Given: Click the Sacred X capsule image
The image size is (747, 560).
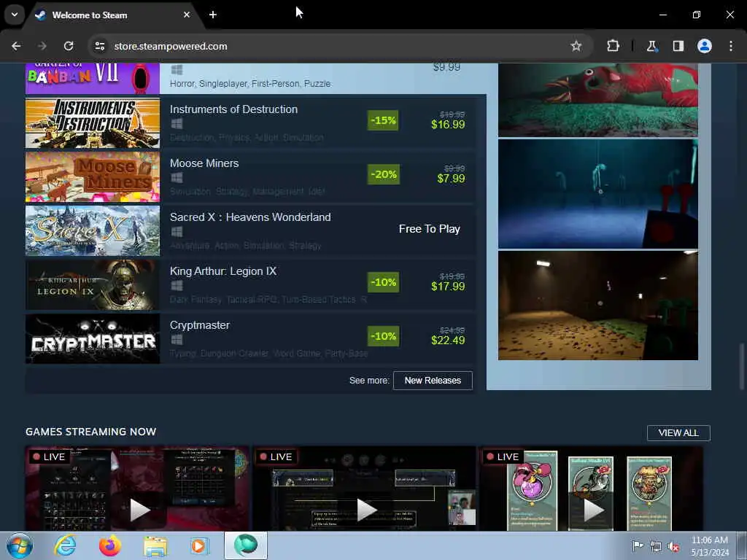Looking at the screenshot, I should tap(93, 230).
